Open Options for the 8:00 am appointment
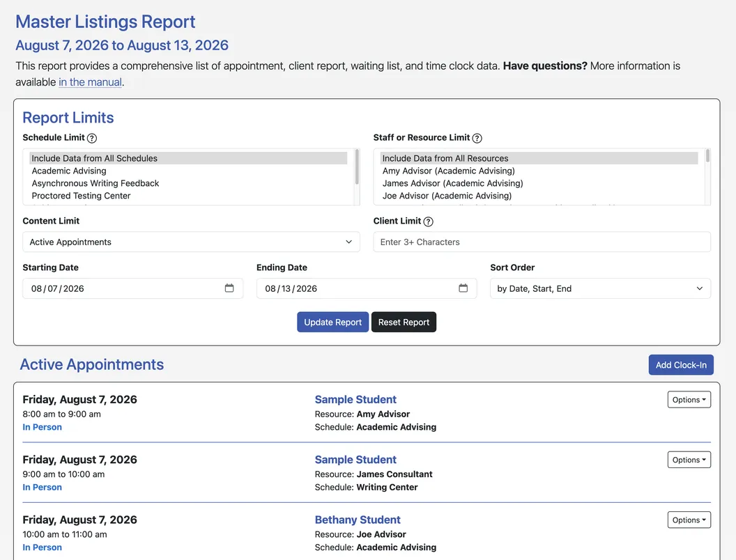 (x=689, y=400)
